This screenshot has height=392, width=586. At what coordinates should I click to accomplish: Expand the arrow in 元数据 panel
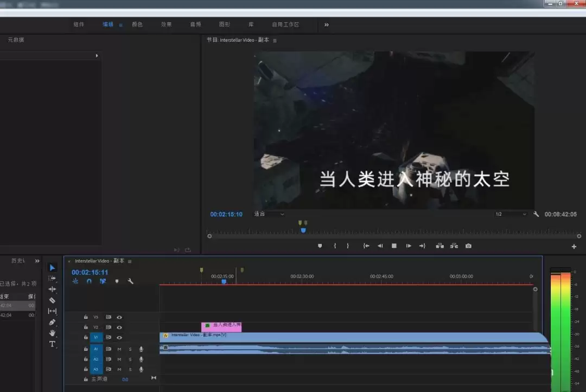(x=97, y=56)
